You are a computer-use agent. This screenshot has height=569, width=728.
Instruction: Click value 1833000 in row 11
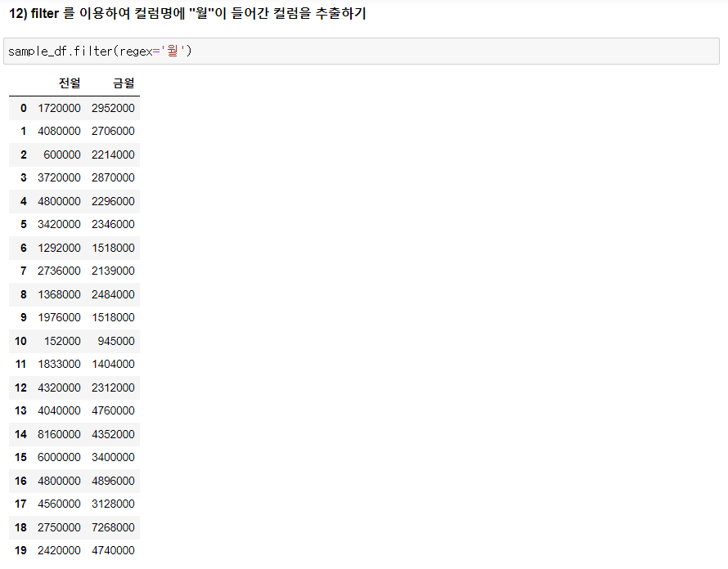(59, 365)
